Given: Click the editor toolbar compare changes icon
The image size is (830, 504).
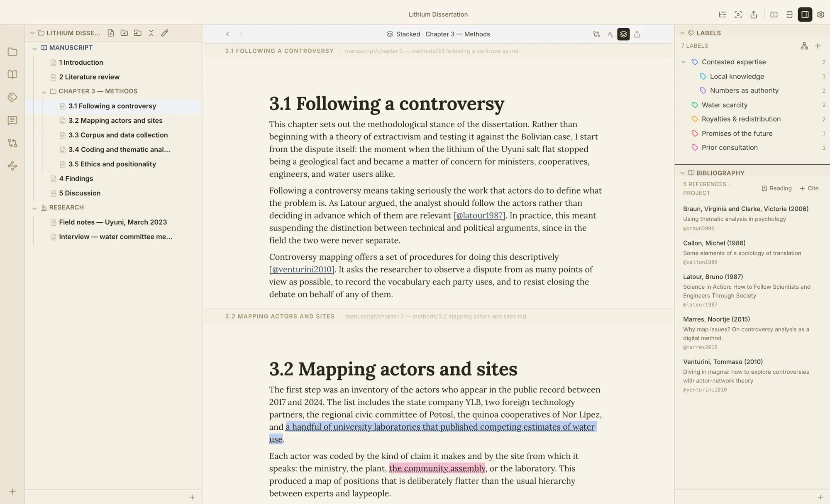Looking at the screenshot, I should pyautogui.click(x=596, y=34).
